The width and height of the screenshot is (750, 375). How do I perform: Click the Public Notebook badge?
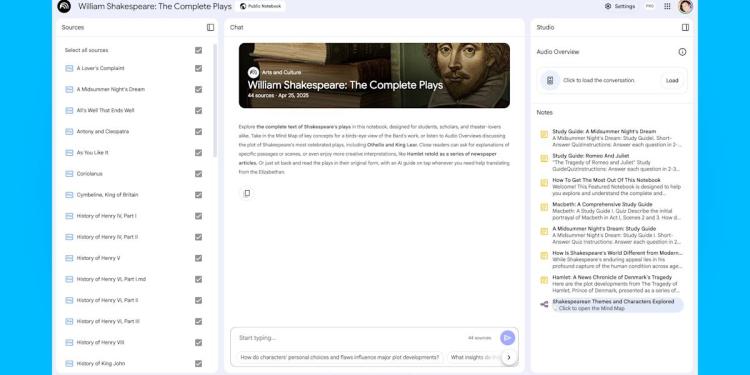[x=261, y=6]
